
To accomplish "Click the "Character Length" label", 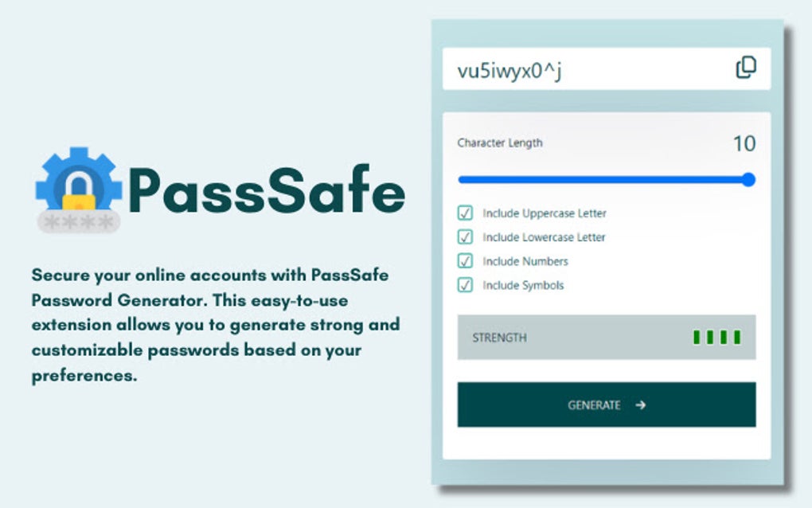I will tap(499, 143).
